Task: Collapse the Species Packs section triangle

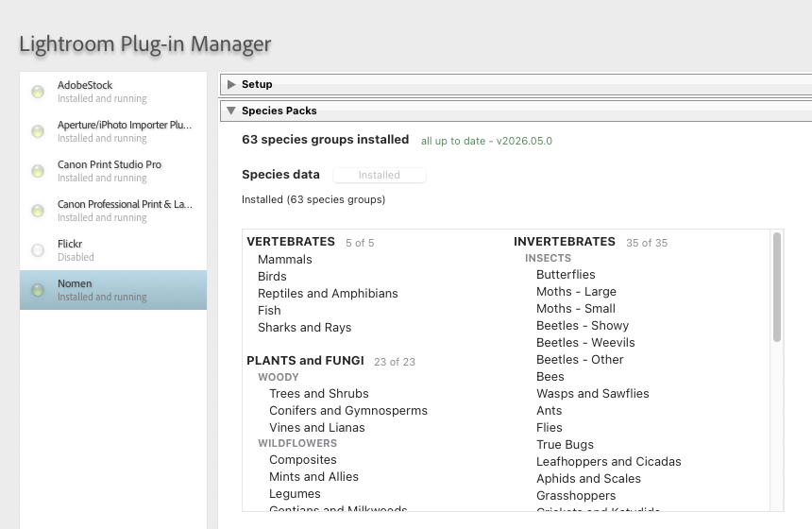Action: [x=231, y=111]
